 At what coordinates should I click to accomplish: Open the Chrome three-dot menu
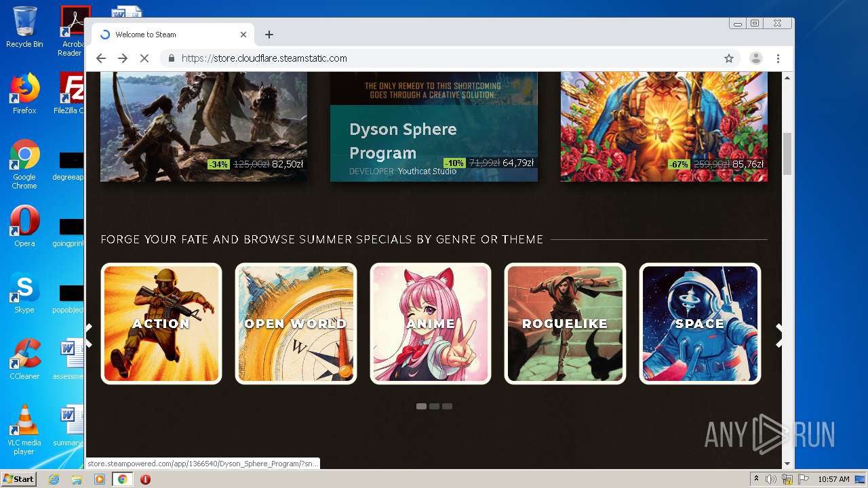click(x=778, y=58)
